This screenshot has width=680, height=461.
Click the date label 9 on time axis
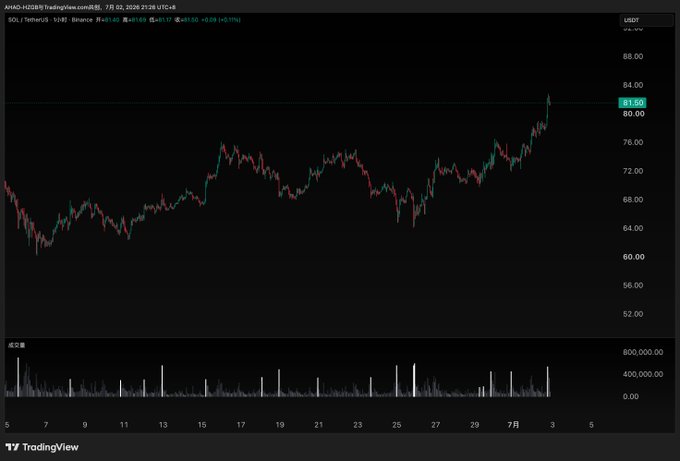pos(85,425)
